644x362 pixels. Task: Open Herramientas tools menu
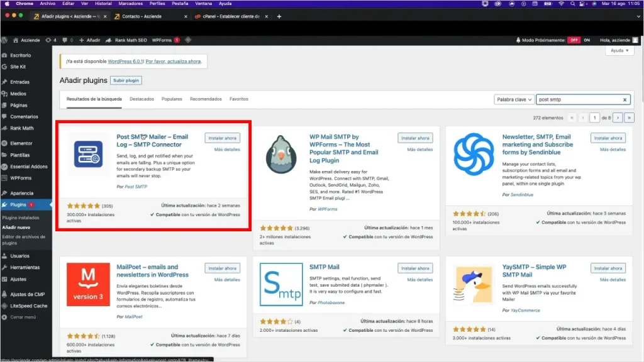coord(25,267)
